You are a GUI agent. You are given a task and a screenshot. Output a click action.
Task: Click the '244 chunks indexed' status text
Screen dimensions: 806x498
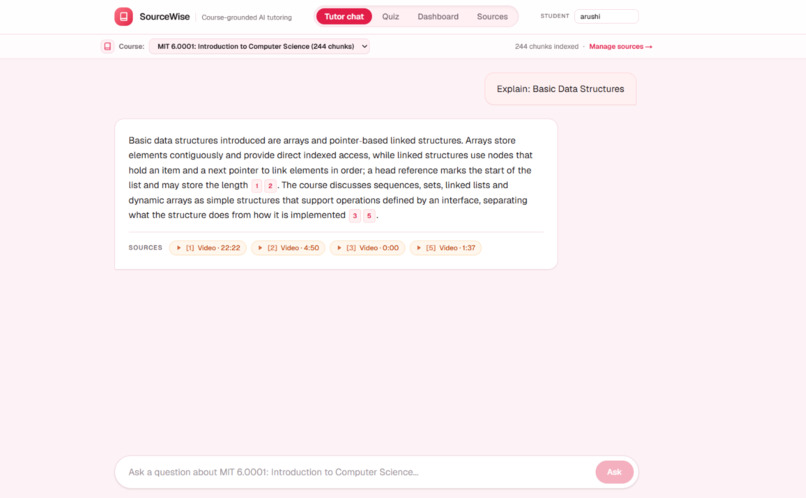click(x=546, y=46)
